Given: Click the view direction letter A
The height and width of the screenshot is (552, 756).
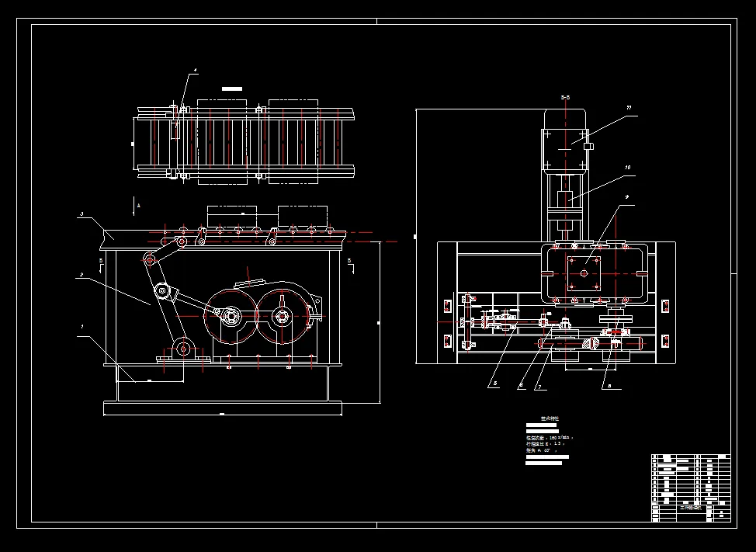Looking at the screenshot, I should coord(139,206).
